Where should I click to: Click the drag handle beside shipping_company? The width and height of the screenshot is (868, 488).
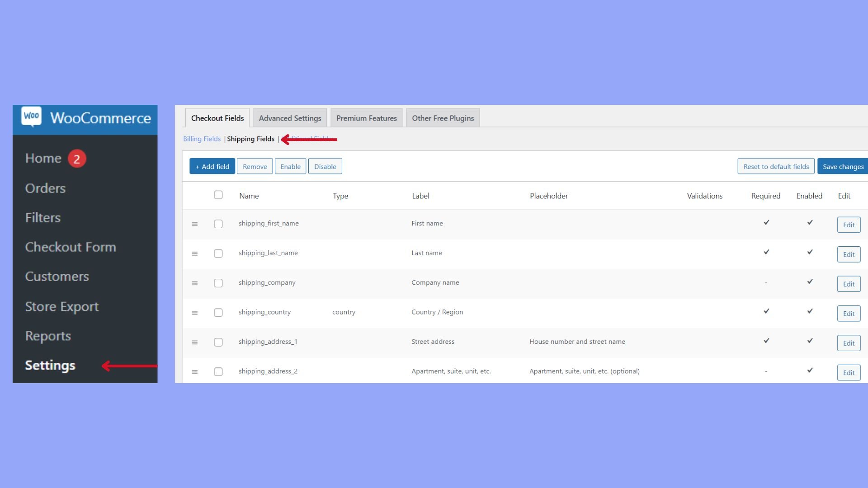[195, 283]
